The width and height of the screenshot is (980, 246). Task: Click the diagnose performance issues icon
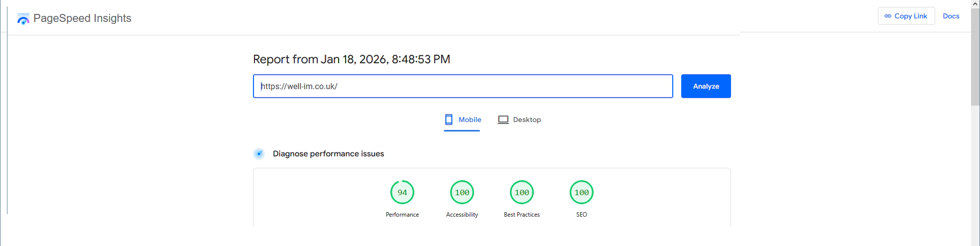[x=259, y=154]
